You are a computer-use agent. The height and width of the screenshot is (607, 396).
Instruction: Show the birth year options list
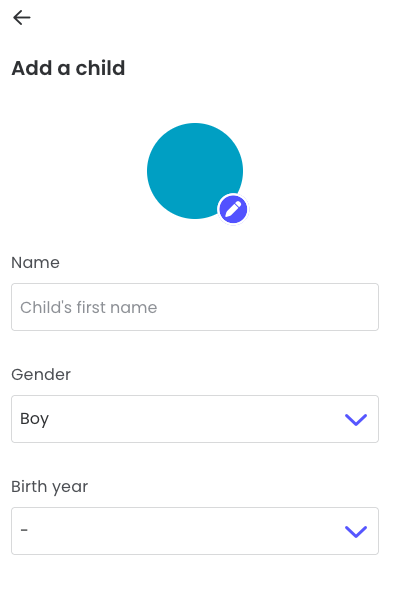[356, 531]
